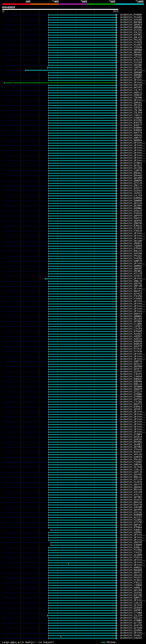Click the UniRef100_A2G5U7 label
The height and width of the screenshot is (644, 146).
pyautogui.click(x=131, y=334)
